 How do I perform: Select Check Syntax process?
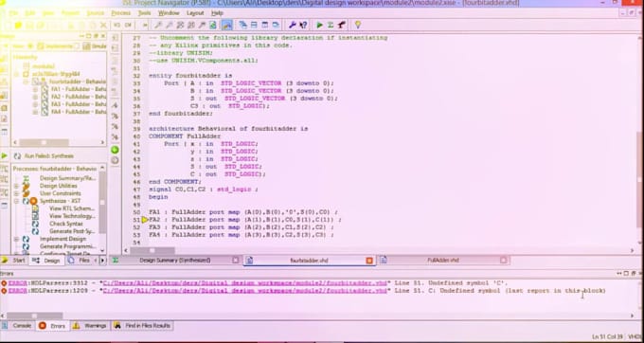click(65, 224)
